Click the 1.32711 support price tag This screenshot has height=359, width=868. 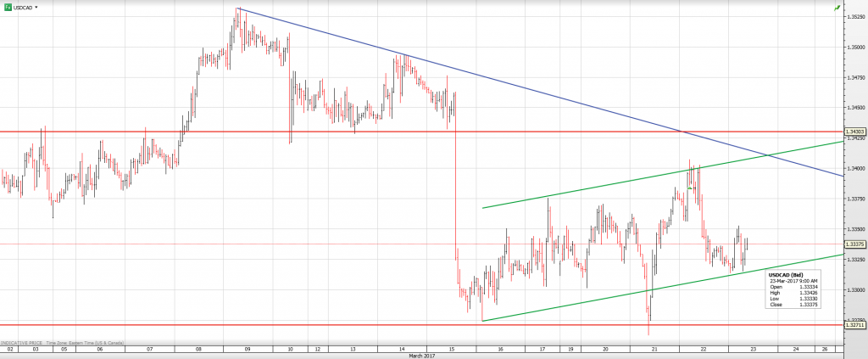pyautogui.click(x=854, y=324)
